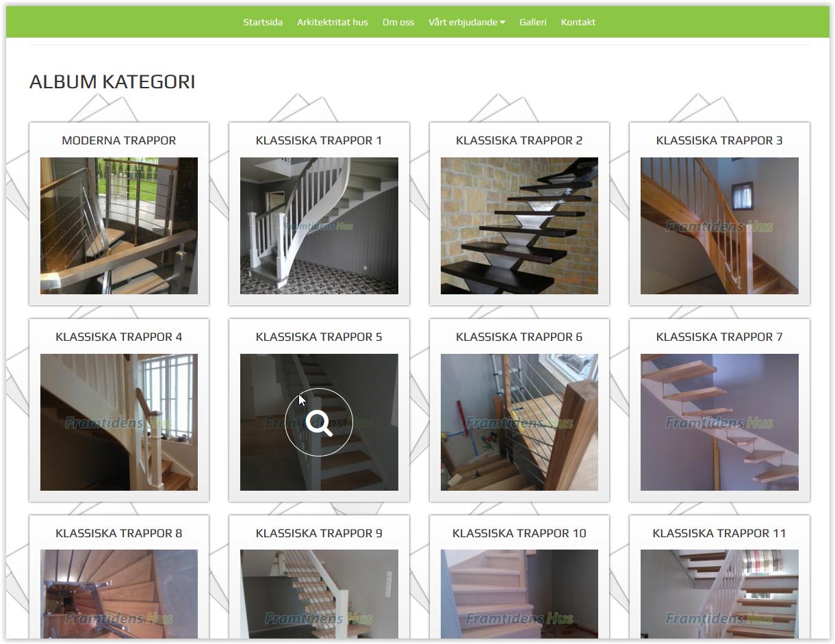Open the Klassiska Trappor 7 thumbnail
This screenshot has width=835, height=644.
pos(719,422)
